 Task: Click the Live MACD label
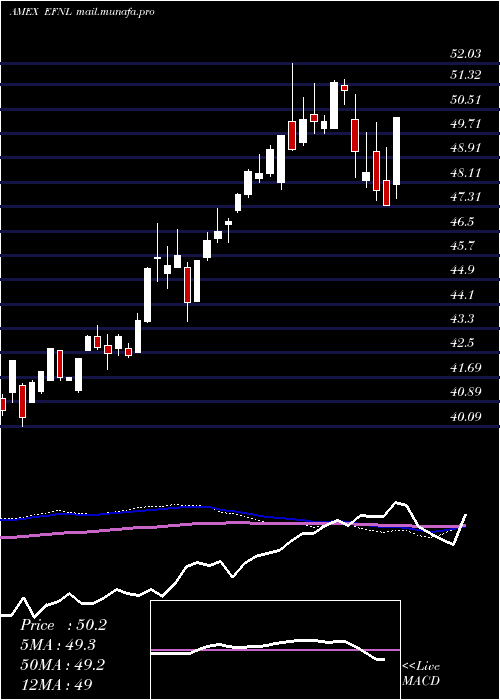coord(421,673)
